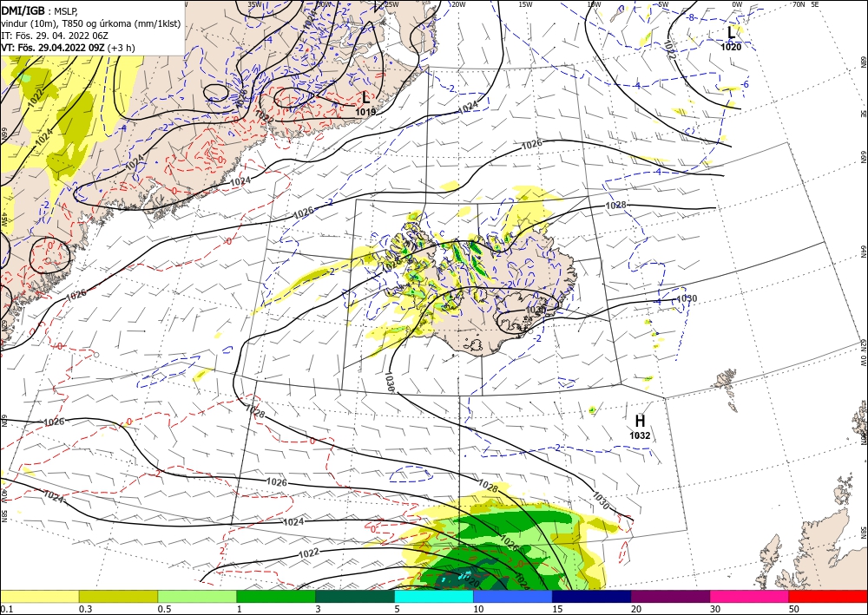Click the "IT: Fös. 29. 04. 2022 06Z" line
868x615 pixels.
pyautogui.click(x=54, y=36)
